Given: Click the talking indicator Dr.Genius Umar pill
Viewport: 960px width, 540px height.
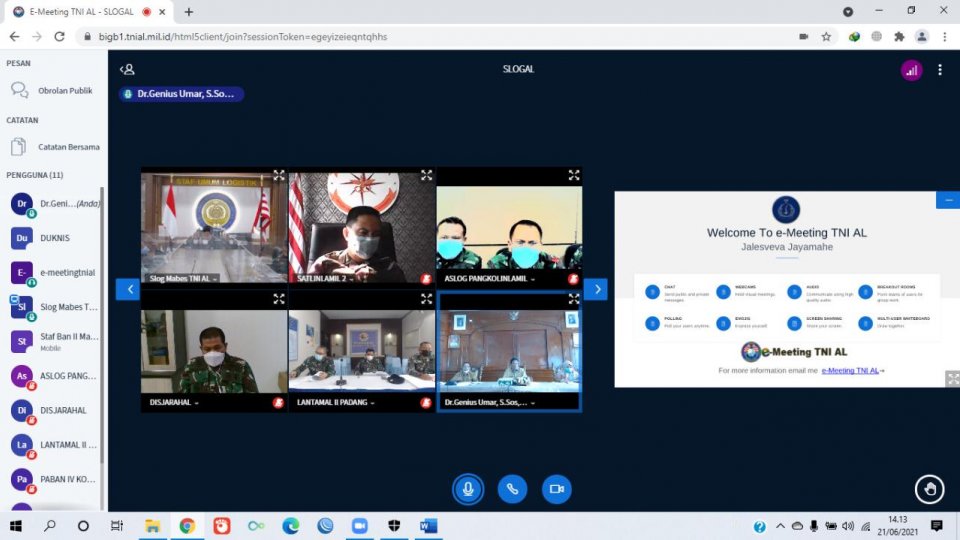Looking at the screenshot, I should point(181,94).
